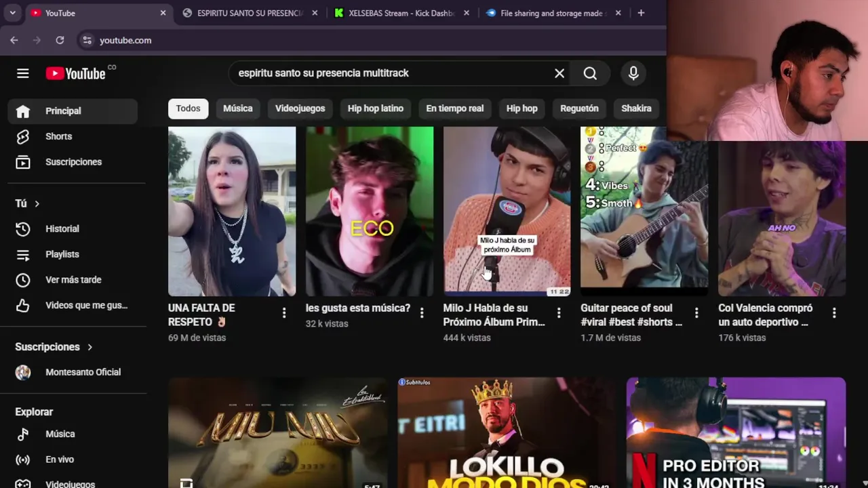Close the YouTube browser tab
Screen dimensions: 868x488
click(x=163, y=13)
